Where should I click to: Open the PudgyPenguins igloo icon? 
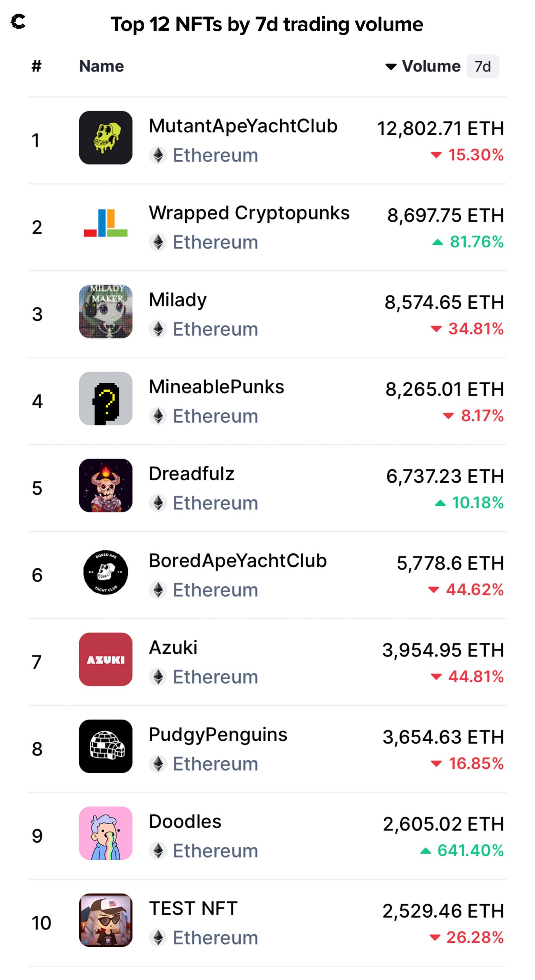[106, 746]
